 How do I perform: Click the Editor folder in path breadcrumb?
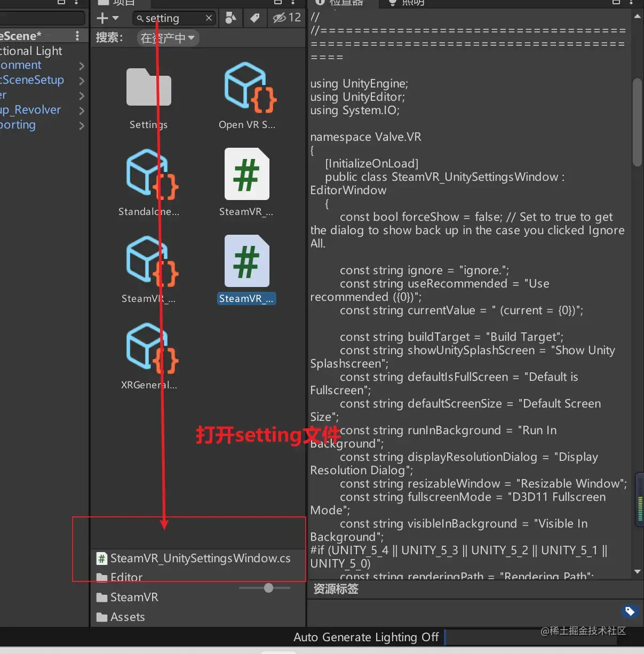(120, 577)
